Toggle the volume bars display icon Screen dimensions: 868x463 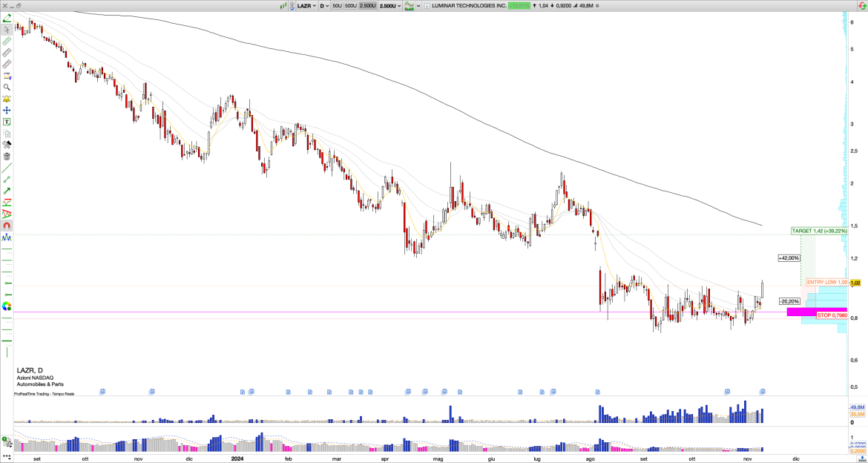284,5
